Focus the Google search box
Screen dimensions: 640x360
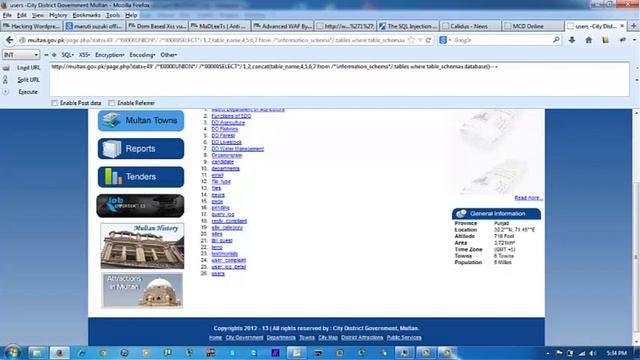point(501,40)
